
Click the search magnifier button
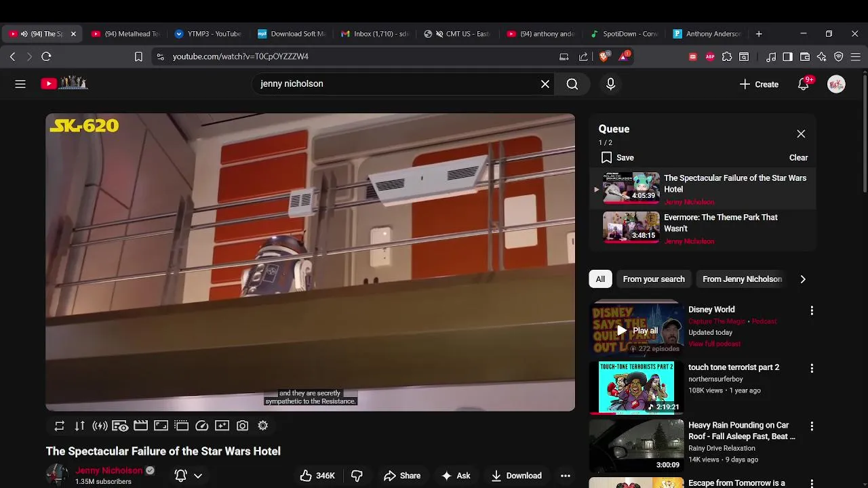point(572,84)
